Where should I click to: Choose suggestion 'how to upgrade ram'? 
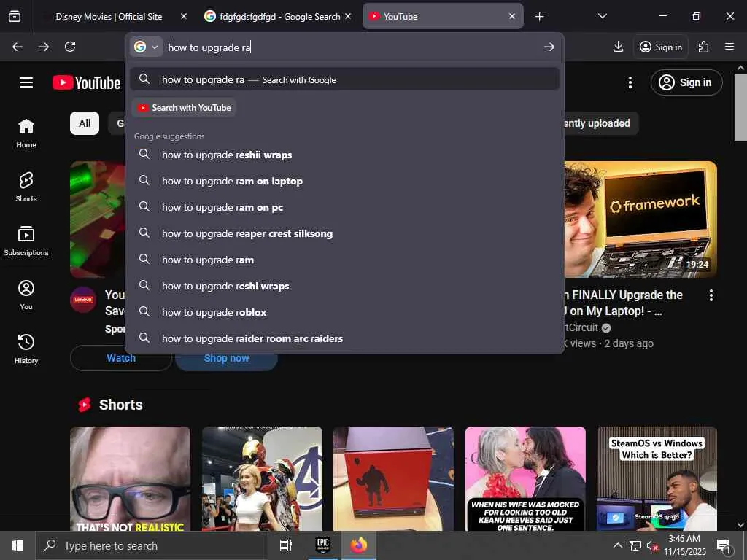pos(344,260)
